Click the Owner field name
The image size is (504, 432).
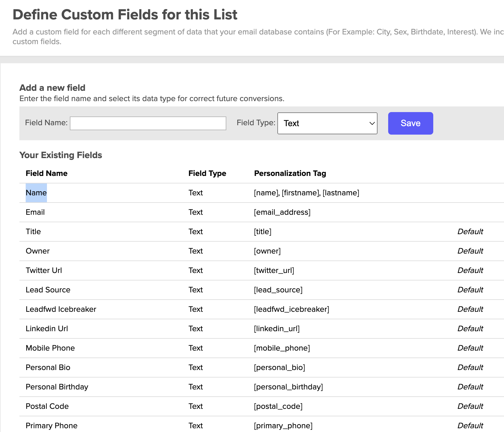click(x=38, y=251)
